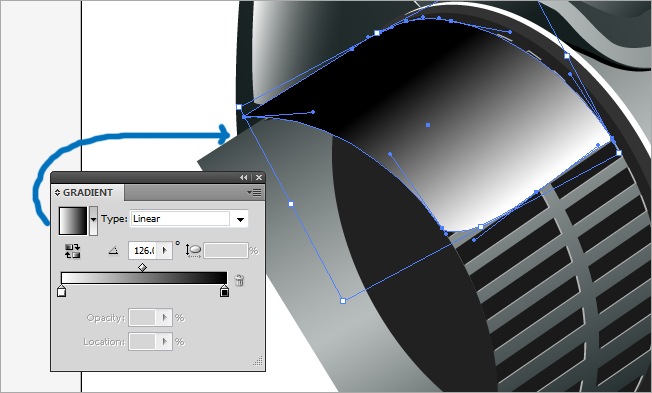Cycle Gradient panel view with tab arrows
The height and width of the screenshot is (393, 652).
pyautogui.click(x=57, y=193)
